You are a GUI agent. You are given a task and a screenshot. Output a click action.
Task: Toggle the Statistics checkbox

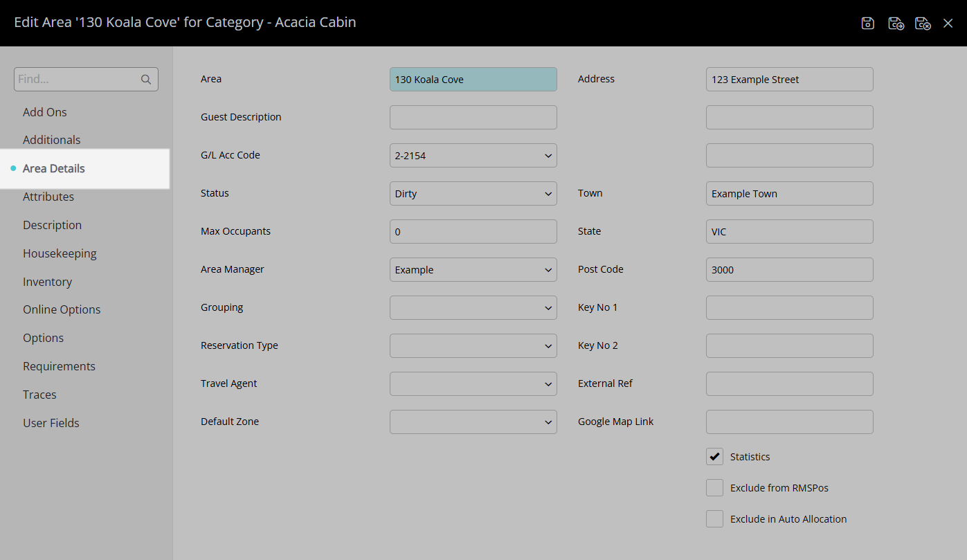click(714, 457)
